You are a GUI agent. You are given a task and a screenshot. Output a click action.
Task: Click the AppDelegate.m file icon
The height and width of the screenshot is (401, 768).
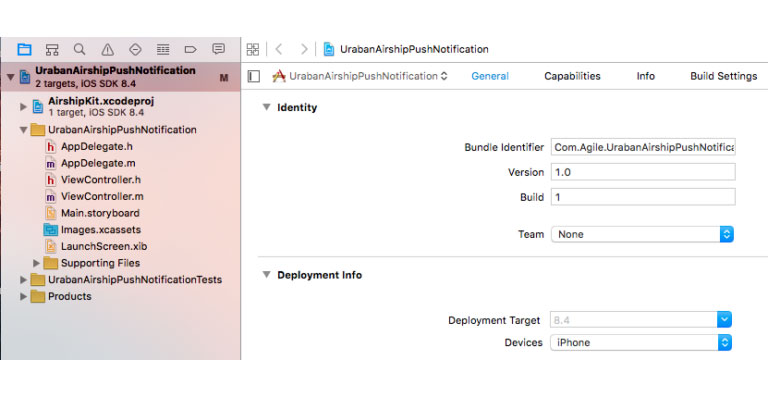(50, 163)
